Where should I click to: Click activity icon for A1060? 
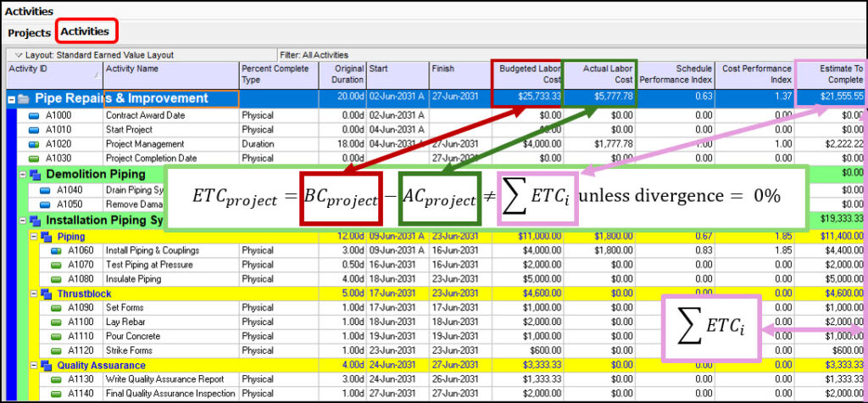[57, 250]
